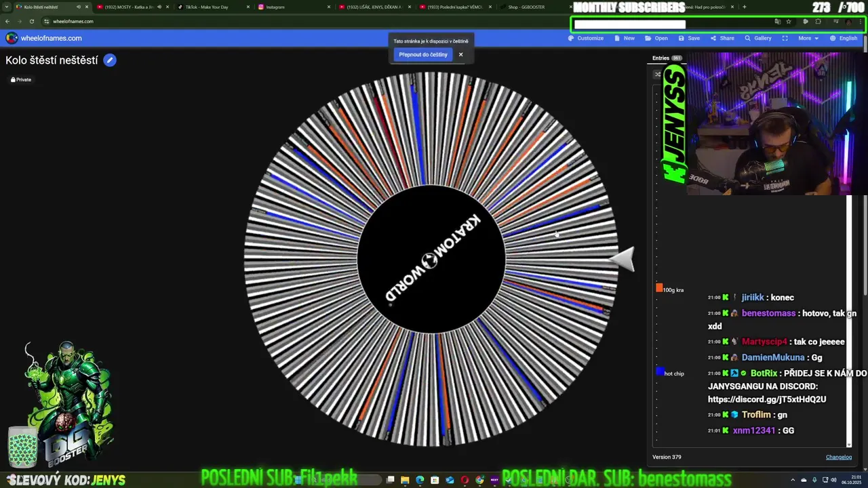Open a new browser tab
Screen dimensions: 868x488
pos(744,7)
